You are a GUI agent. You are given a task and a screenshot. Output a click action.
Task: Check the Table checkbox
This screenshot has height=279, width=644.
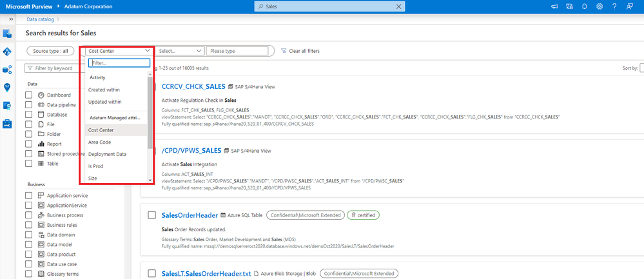[28, 163]
